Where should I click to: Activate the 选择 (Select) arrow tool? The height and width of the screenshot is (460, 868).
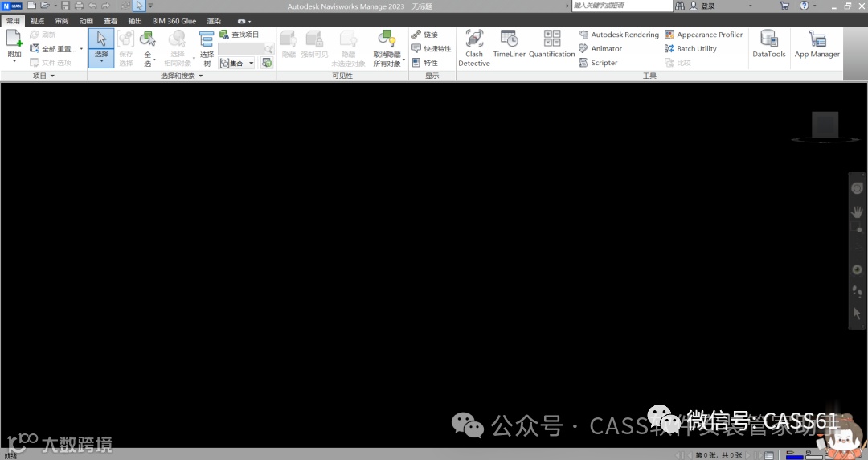pyautogui.click(x=101, y=39)
